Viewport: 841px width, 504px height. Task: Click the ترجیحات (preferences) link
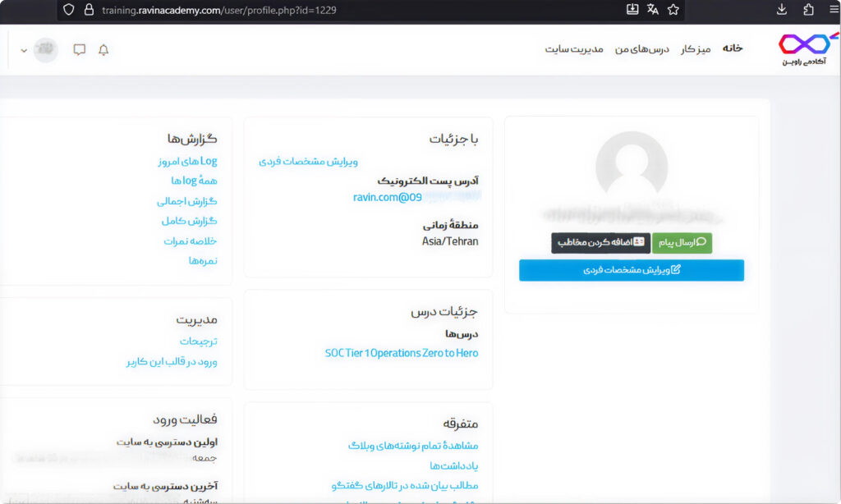tap(198, 340)
